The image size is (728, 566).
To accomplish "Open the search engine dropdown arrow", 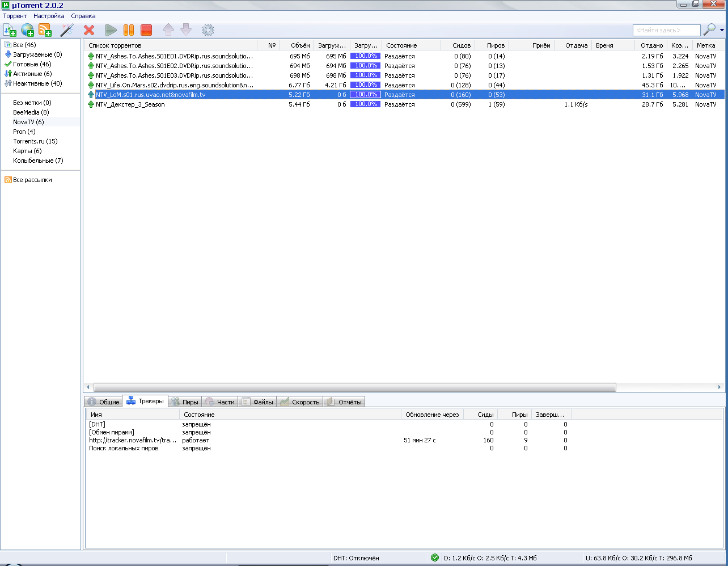I will pyautogui.click(x=722, y=30).
